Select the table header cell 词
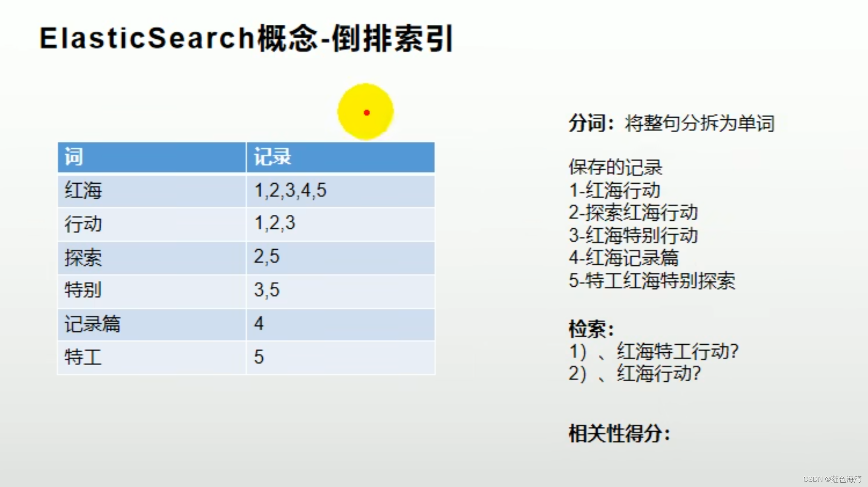The image size is (868, 487). tap(152, 157)
